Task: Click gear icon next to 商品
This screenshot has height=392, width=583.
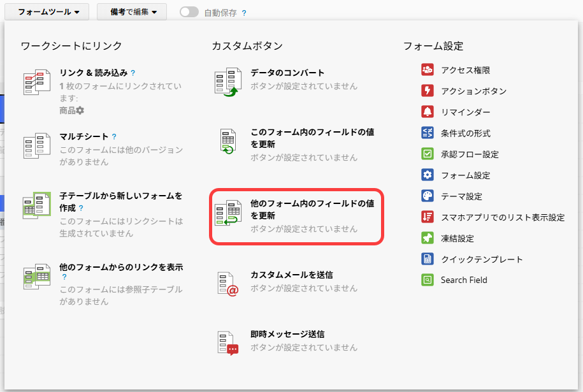Action: coord(80,111)
